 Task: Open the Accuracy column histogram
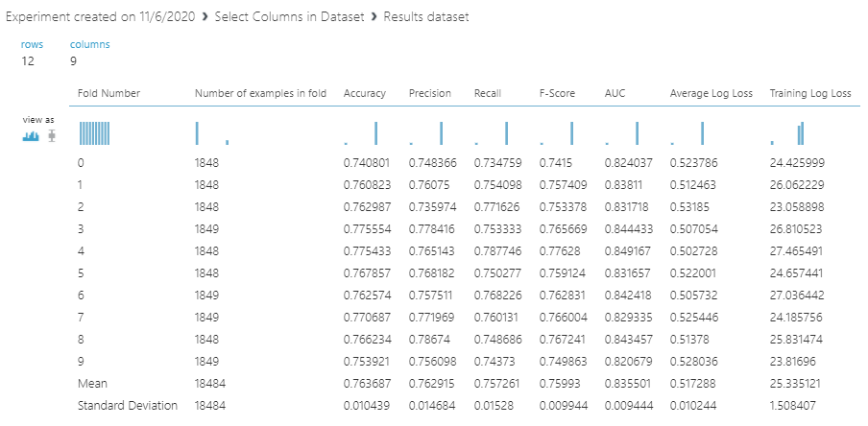pyautogui.click(x=361, y=132)
